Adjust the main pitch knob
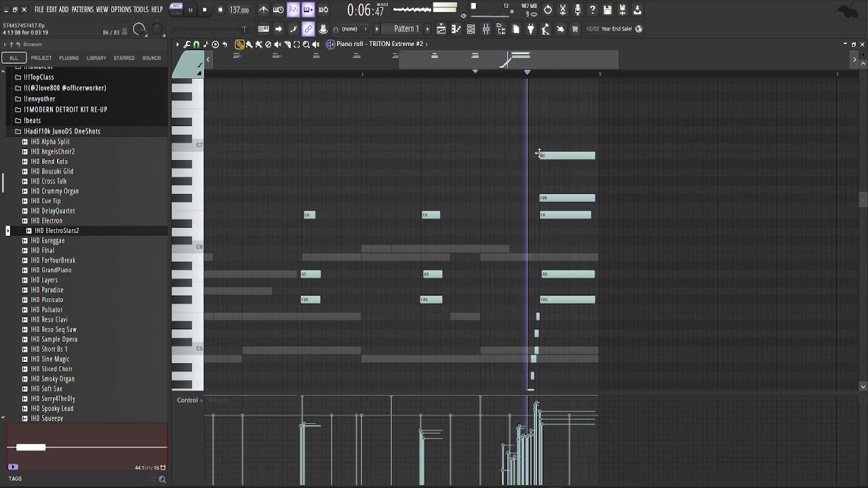The height and width of the screenshot is (488, 868). tap(158, 28)
